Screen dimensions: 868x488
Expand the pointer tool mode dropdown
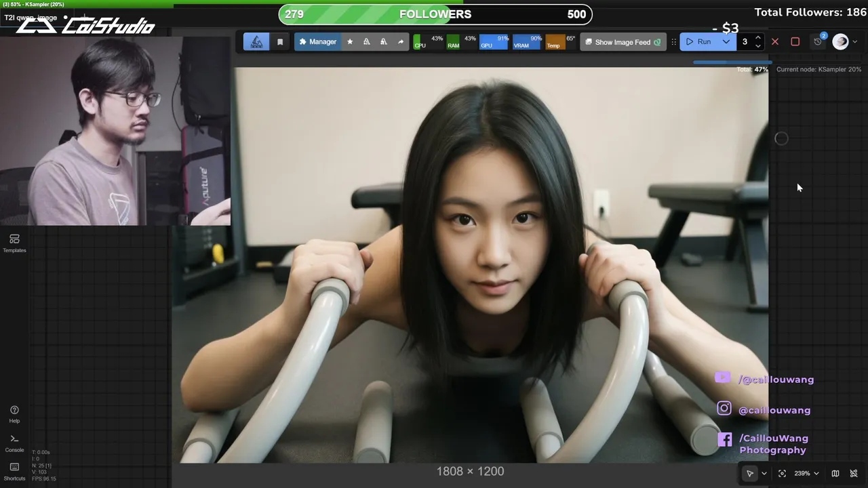point(764,473)
